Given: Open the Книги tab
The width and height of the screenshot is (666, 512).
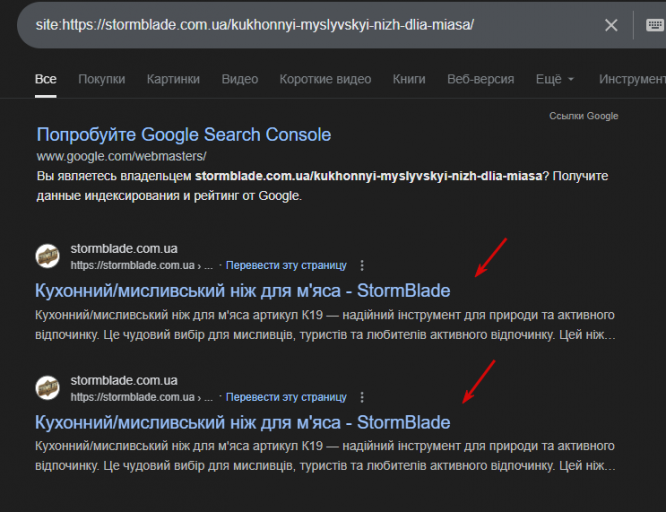Looking at the screenshot, I should pos(409,79).
